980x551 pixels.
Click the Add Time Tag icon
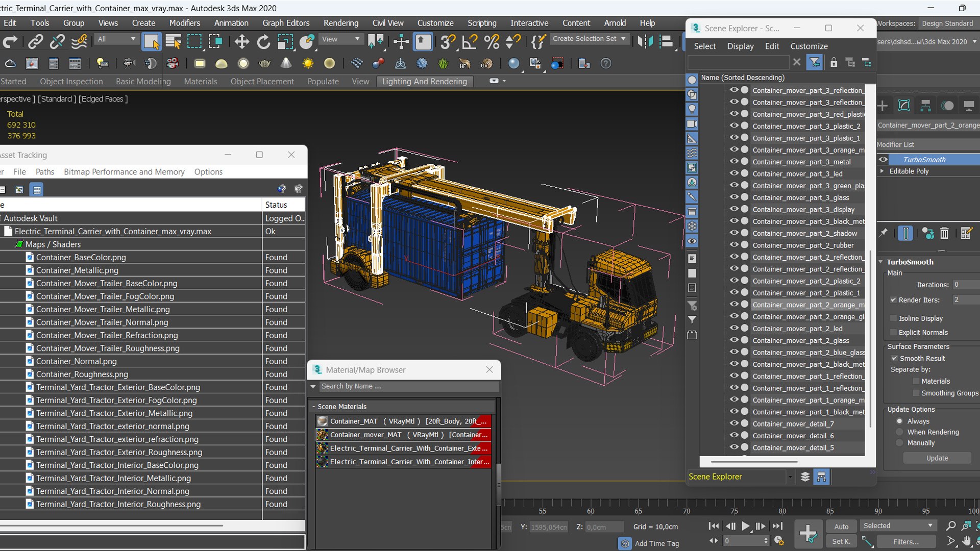(625, 543)
